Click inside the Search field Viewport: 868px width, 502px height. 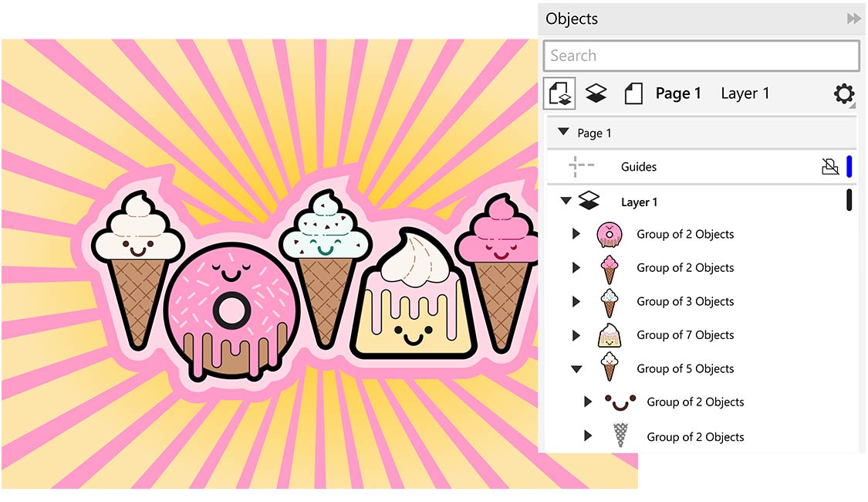(701, 55)
